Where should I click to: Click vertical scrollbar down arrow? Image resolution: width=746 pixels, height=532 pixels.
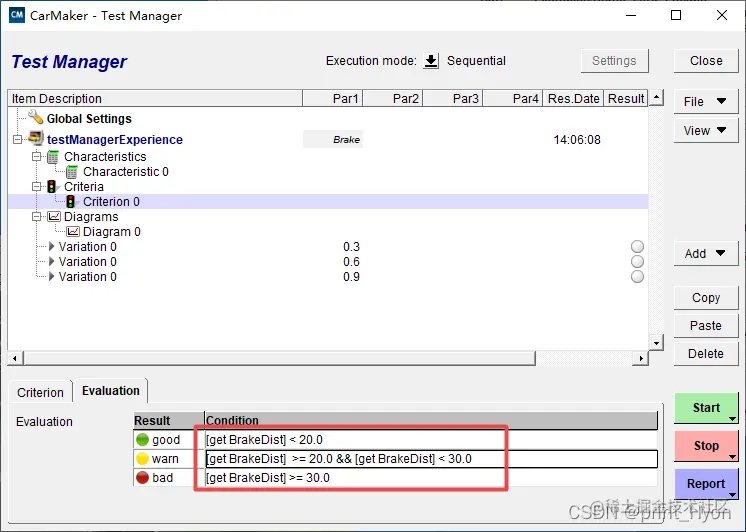[x=657, y=343]
